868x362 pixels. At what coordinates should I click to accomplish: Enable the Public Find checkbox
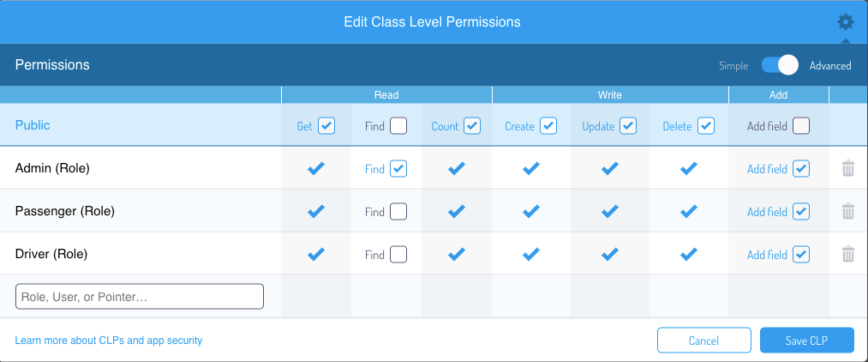click(398, 126)
